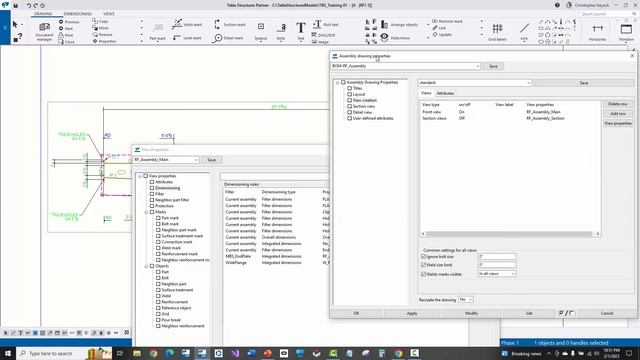Screen dimensions: 640x360
Task: Open the Windows Start menu
Action: point(7,353)
